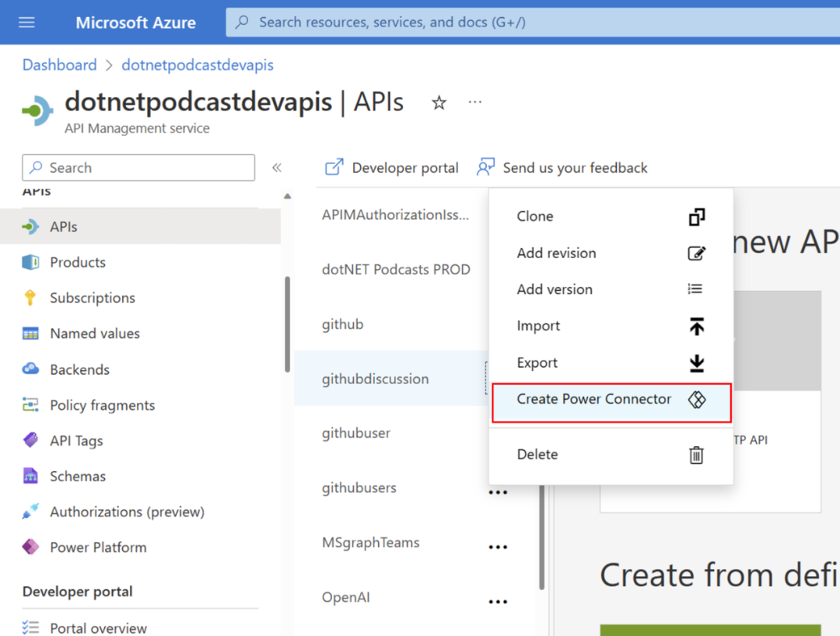This screenshot has height=636, width=840.
Task: Focus the sidebar Search field
Action: tap(138, 168)
